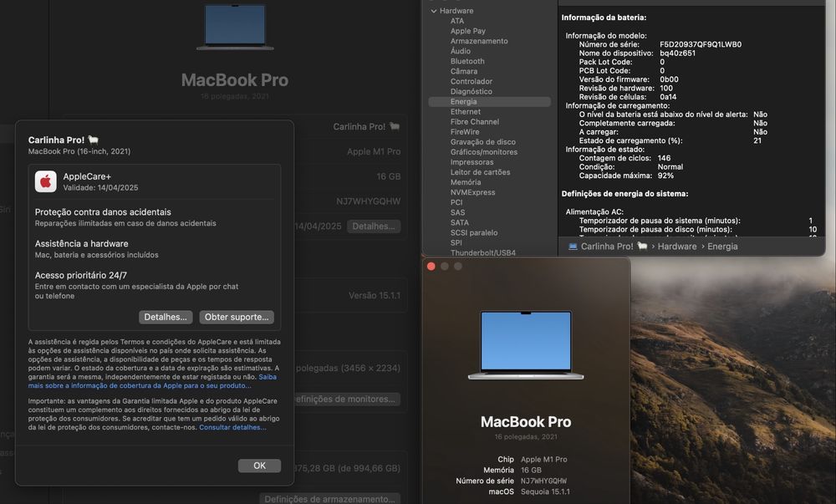Click the MacBook image atop System Settings

[235, 27]
